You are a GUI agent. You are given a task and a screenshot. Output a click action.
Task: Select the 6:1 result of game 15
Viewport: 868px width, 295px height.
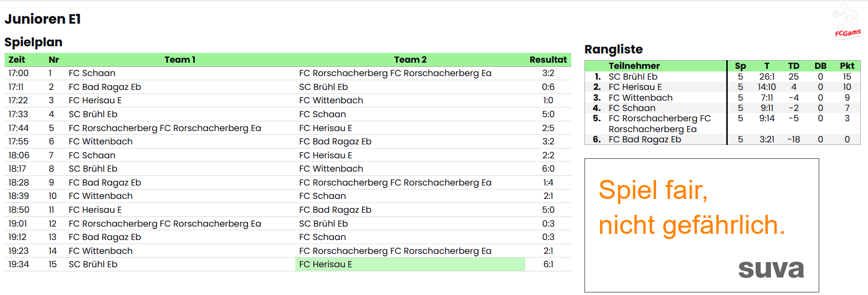coord(548,264)
